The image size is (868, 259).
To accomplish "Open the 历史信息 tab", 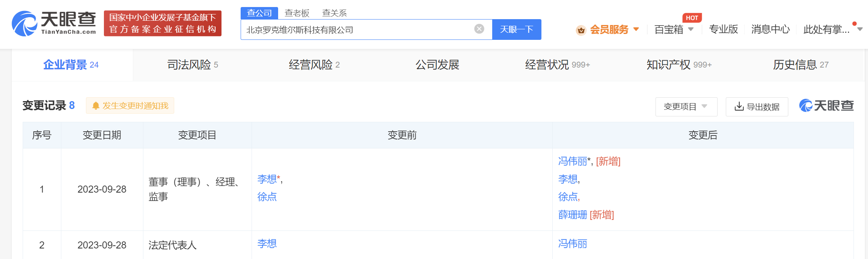I will tap(800, 65).
